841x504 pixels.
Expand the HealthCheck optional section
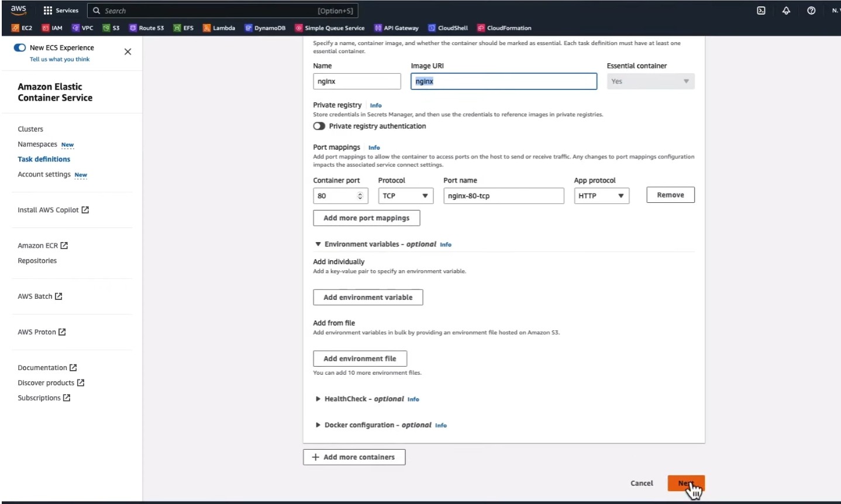318,399
